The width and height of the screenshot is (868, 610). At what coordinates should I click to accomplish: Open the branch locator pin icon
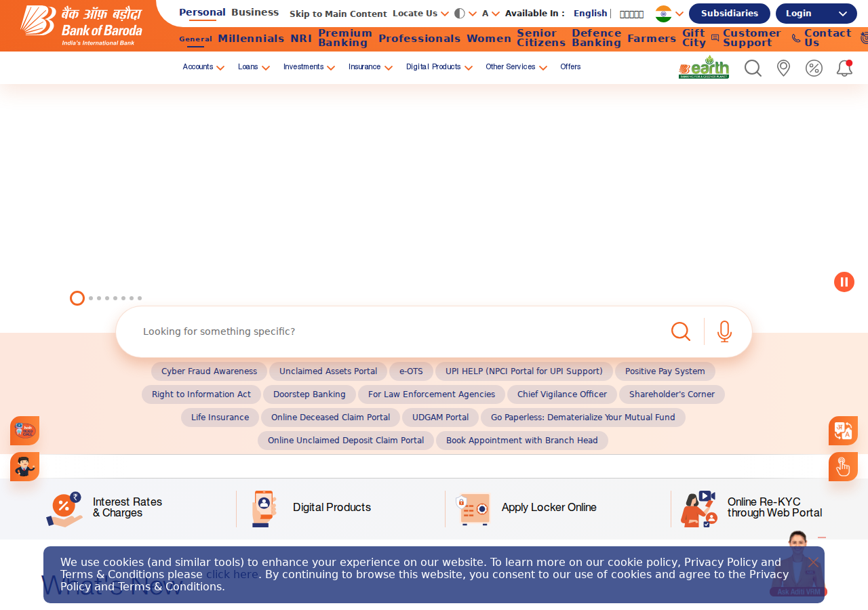coord(783,68)
